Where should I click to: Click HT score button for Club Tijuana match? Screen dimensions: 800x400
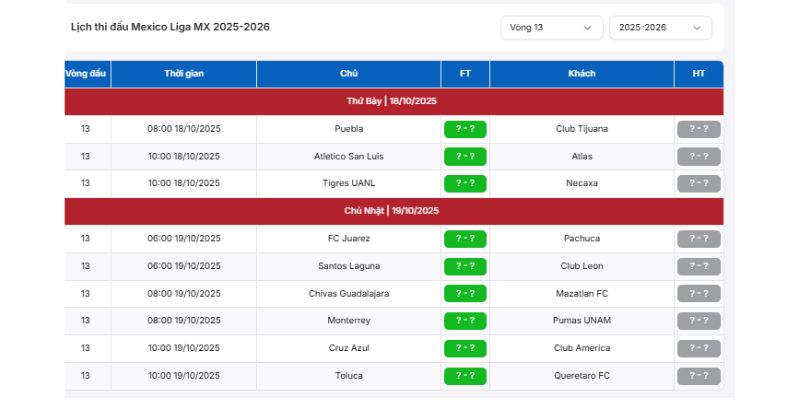tap(698, 129)
